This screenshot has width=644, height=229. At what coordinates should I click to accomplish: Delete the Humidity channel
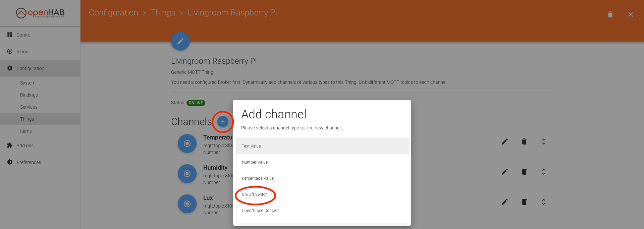pos(524,172)
